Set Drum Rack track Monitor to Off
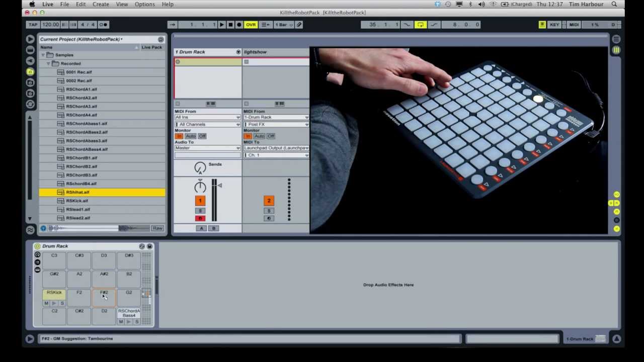 pos(202,136)
